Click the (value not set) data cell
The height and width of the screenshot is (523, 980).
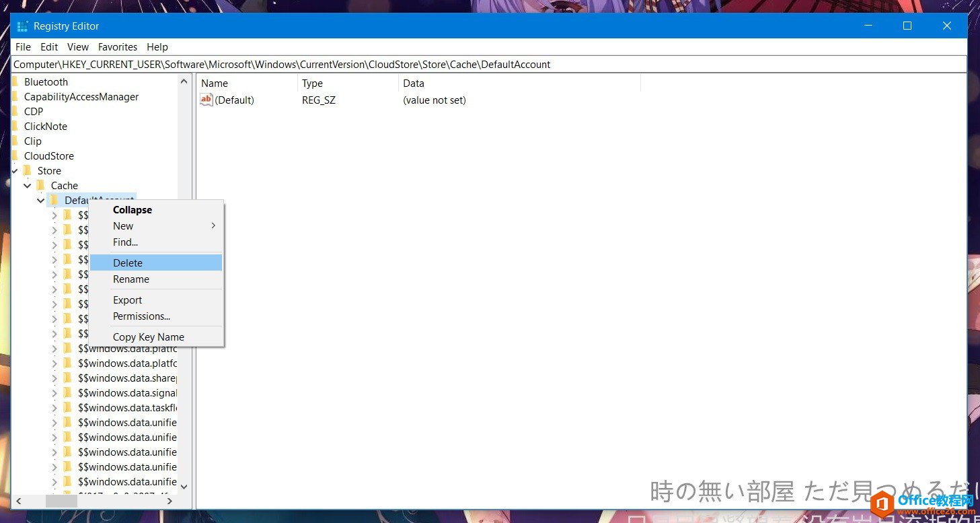point(435,100)
